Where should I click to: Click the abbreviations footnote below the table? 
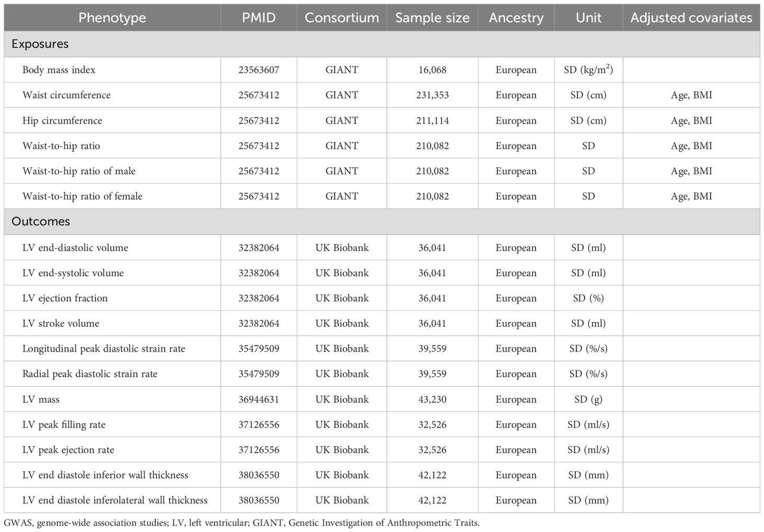coord(241,522)
